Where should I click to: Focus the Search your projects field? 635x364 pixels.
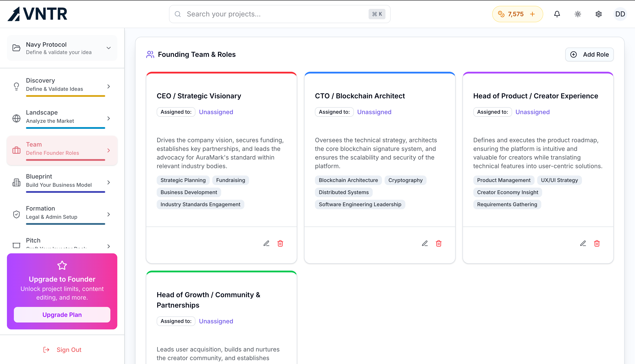tap(275, 14)
